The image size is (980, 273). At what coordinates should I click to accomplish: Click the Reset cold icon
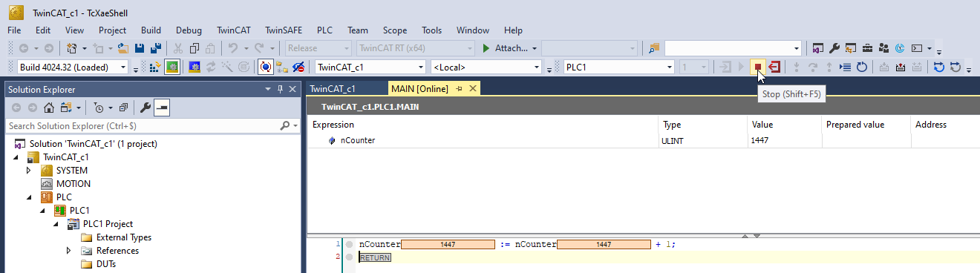939,67
